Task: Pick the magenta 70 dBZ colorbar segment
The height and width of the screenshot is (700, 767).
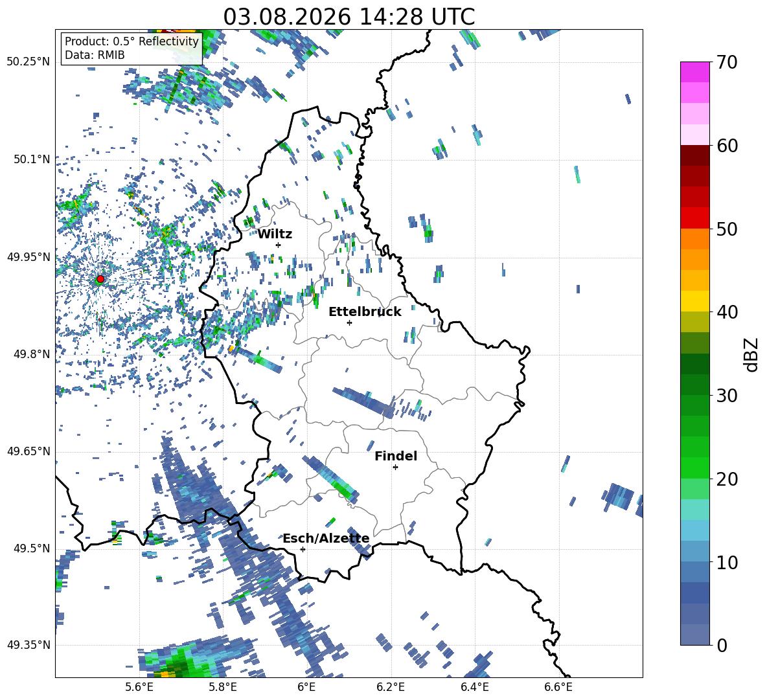Action: [694, 72]
